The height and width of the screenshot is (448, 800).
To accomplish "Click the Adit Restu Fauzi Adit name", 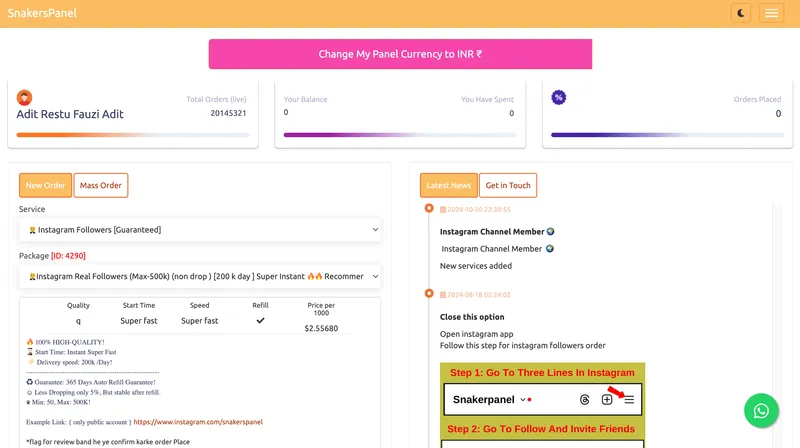I will 70,114.
